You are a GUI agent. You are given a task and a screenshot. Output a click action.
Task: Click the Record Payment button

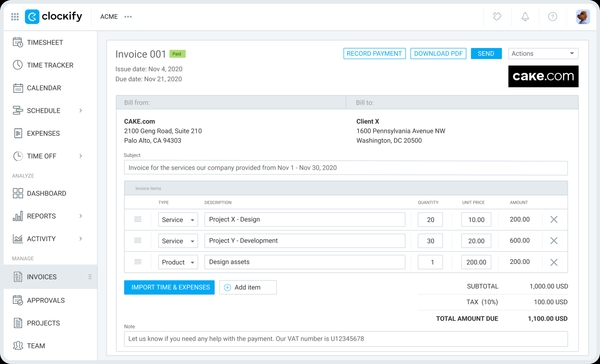coord(374,54)
